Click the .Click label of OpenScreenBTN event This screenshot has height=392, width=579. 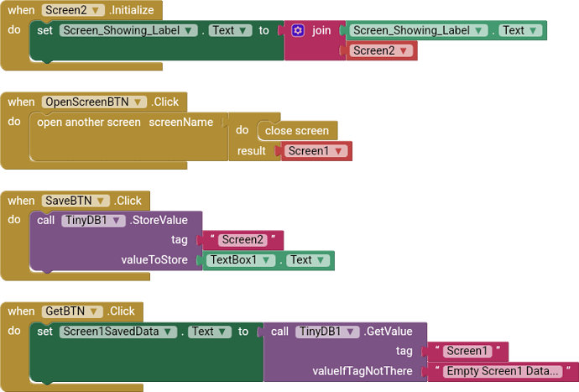click(x=165, y=102)
